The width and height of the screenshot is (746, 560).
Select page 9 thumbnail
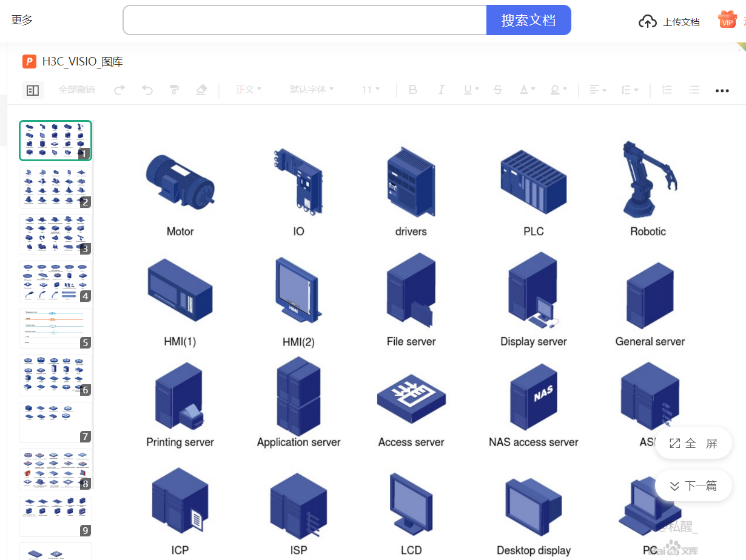pyautogui.click(x=55, y=516)
